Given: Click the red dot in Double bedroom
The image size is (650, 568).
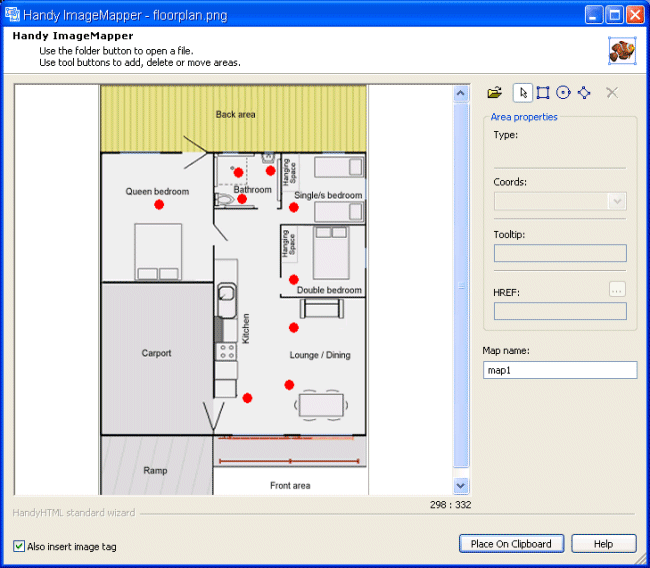Looking at the screenshot, I should click(293, 279).
